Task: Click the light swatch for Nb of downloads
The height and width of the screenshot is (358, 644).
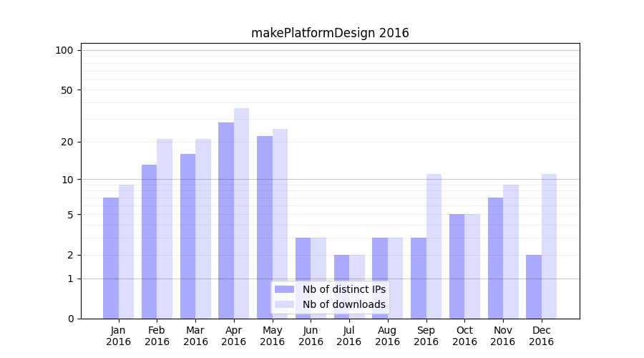Action: [x=284, y=304]
